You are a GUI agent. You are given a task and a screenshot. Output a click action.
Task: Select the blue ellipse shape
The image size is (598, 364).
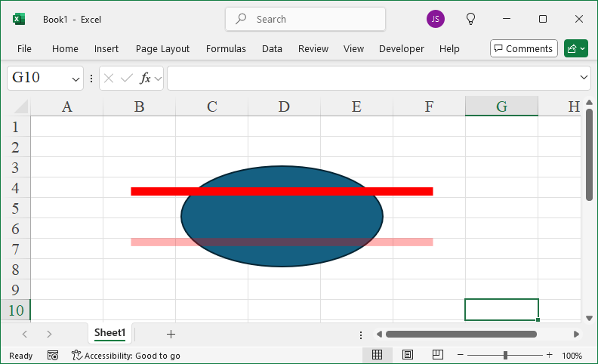click(x=282, y=217)
